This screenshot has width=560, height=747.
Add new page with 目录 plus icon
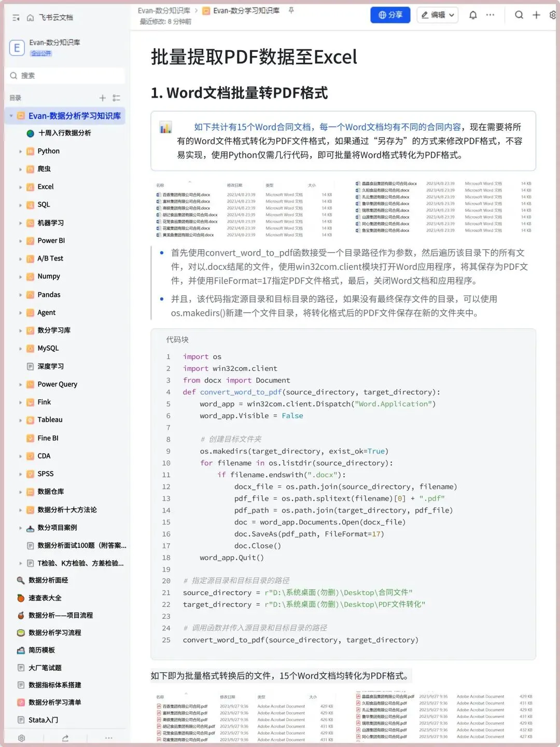pos(102,98)
